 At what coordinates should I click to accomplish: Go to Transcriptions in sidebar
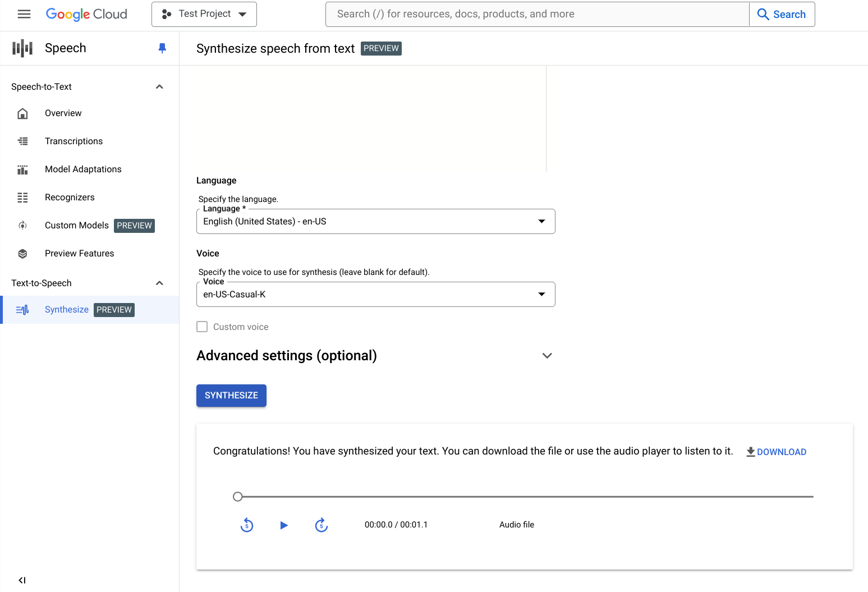[x=74, y=141]
